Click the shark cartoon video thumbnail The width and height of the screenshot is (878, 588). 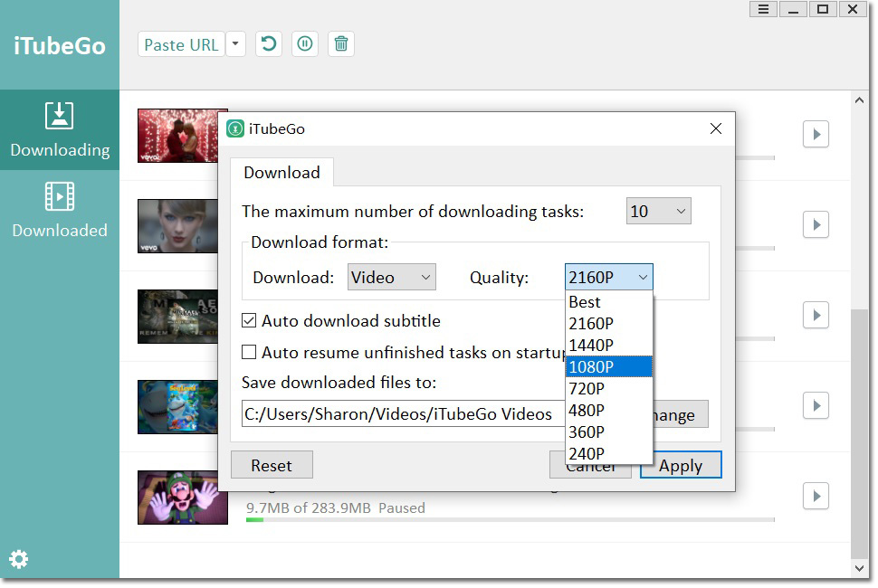pyautogui.click(x=178, y=407)
